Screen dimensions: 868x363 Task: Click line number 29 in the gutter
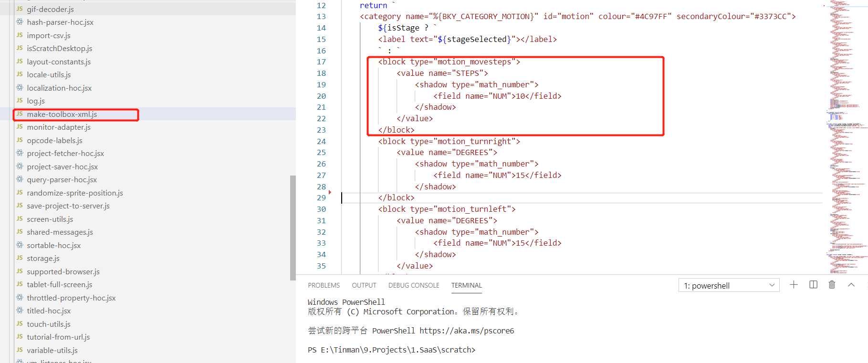[321, 197]
